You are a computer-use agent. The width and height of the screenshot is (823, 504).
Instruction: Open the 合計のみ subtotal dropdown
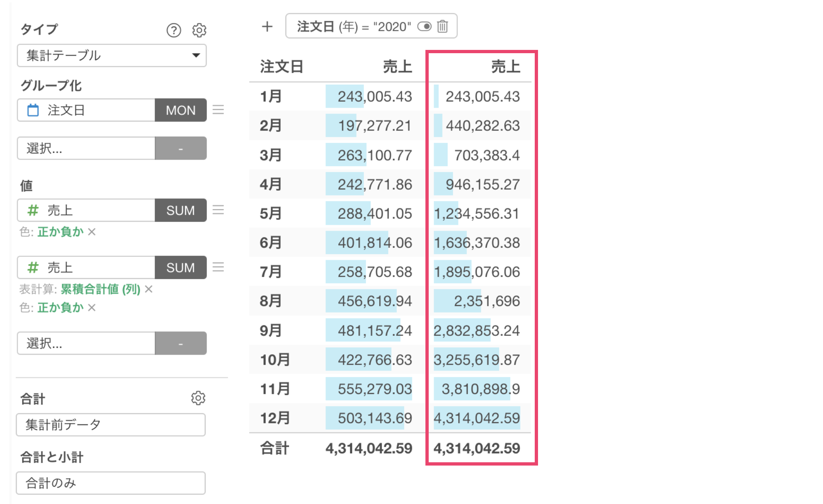coord(111,483)
